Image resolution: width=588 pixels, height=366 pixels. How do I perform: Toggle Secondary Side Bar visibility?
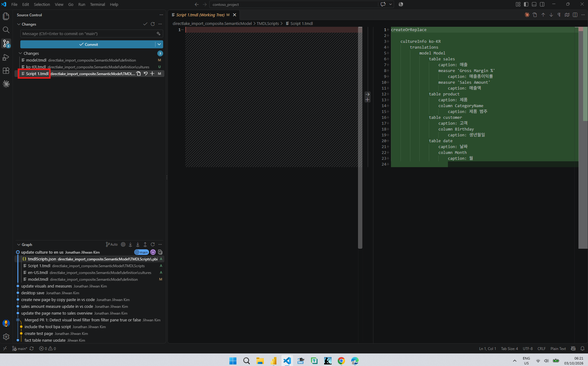[542, 4]
